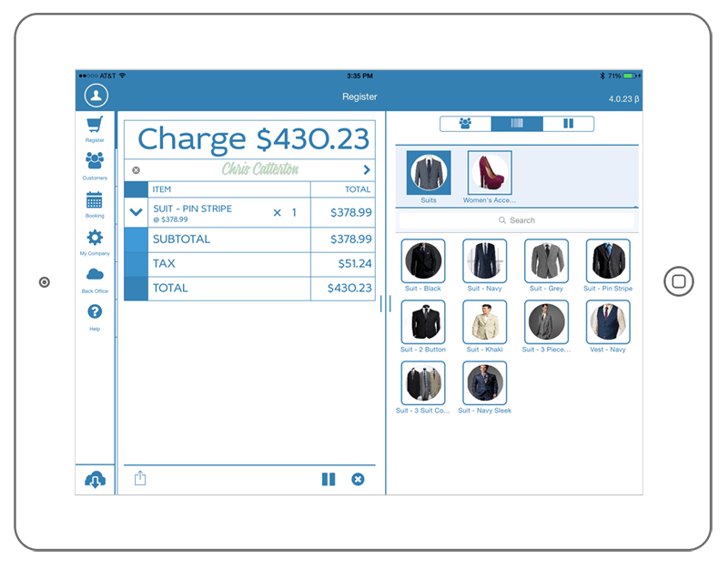Open My Company settings gear
This screenshot has height=570, width=728.
[95, 239]
